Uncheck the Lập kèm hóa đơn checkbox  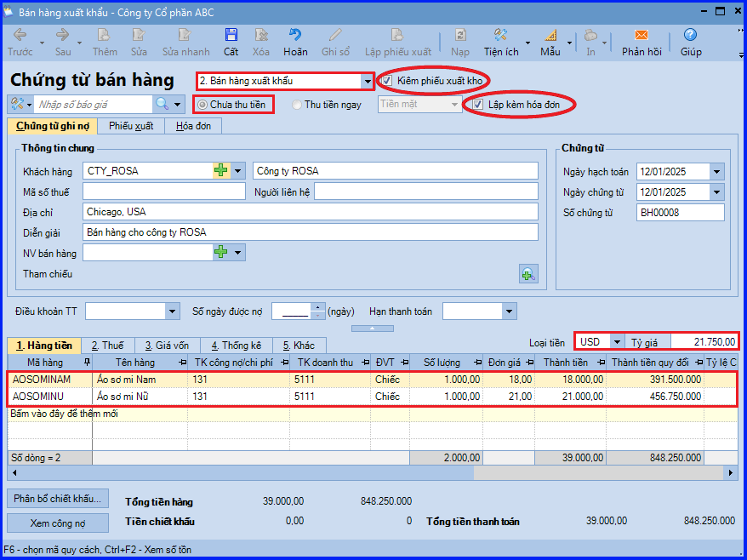coord(478,105)
